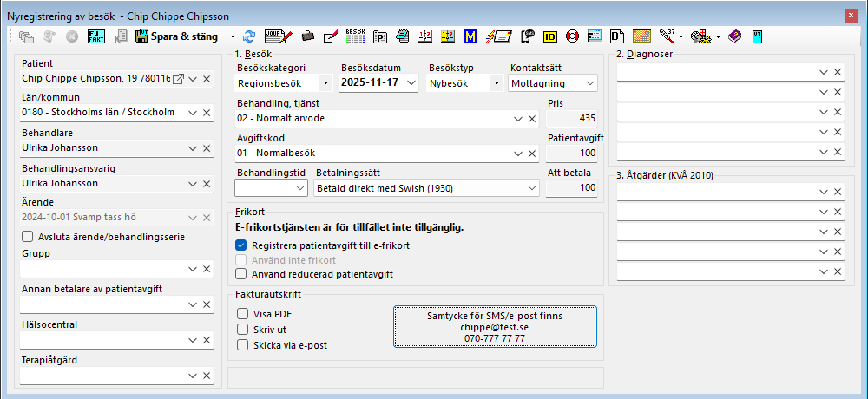Uncheck Registrera patientavgift till e-frikort
The width and height of the screenshot is (868, 399).
coord(241,245)
